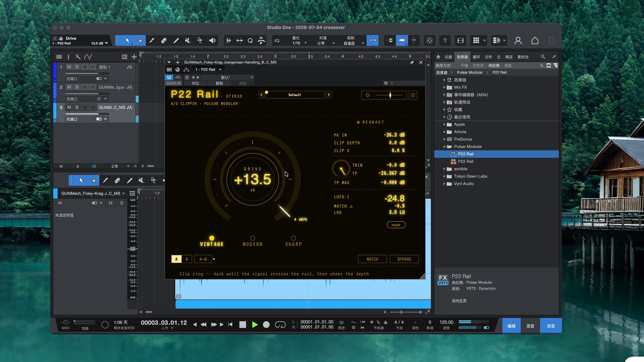Click the browser home icon
This screenshot has height=362, width=644.
click(438, 57)
